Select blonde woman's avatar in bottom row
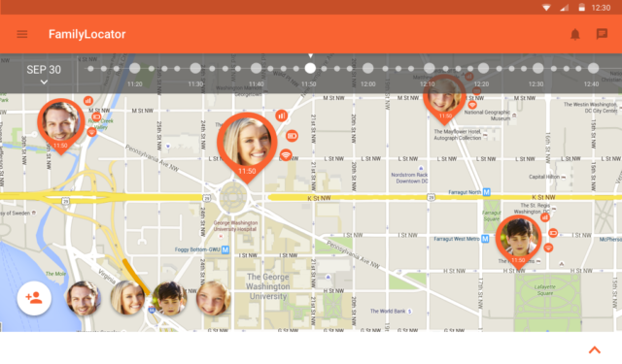 click(x=127, y=298)
